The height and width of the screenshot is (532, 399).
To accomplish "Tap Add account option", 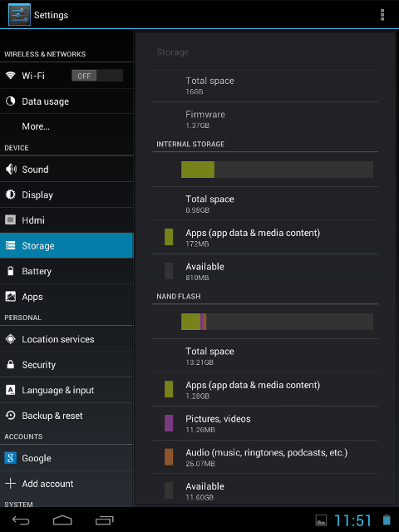I will [x=66, y=484].
